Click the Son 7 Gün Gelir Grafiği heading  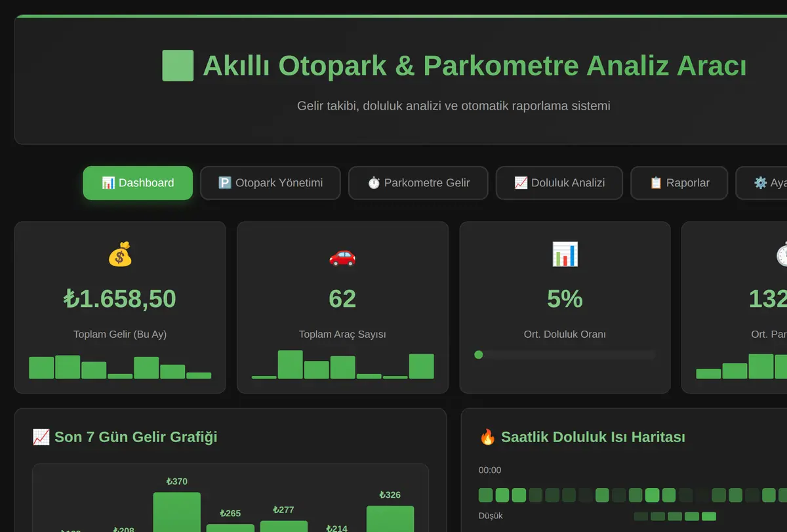click(136, 437)
